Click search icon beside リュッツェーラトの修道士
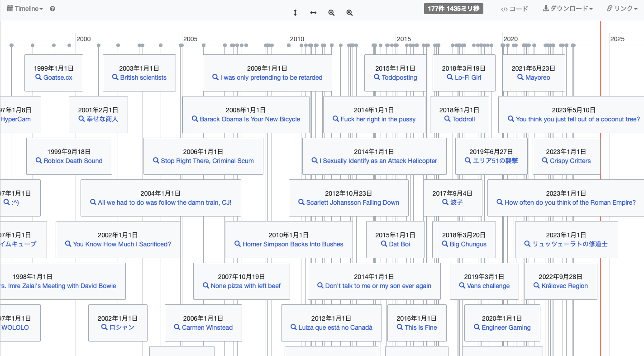Viewport: 644px width, 356px height. tap(527, 244)
